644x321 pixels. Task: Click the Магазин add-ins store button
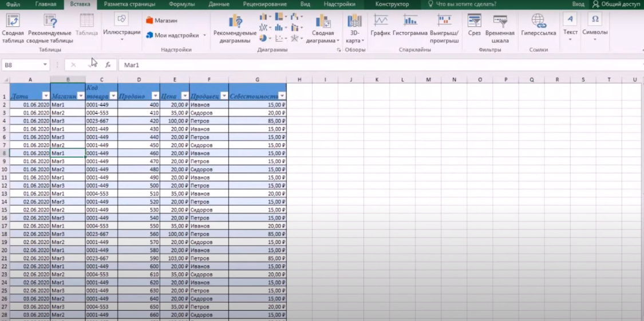click(x=161, y=21)
